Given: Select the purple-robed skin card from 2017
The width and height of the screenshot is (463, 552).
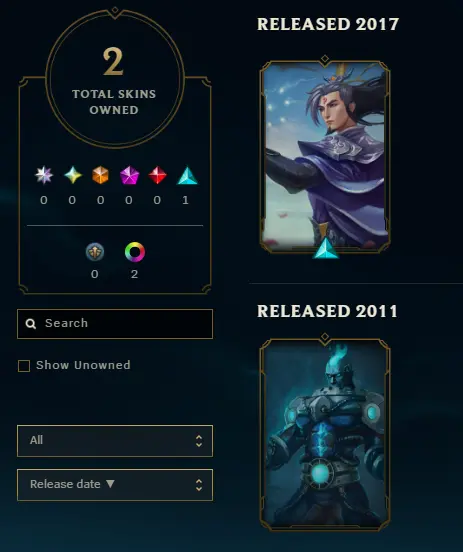Looking at the screenshot, I should [x=325, y=157].
